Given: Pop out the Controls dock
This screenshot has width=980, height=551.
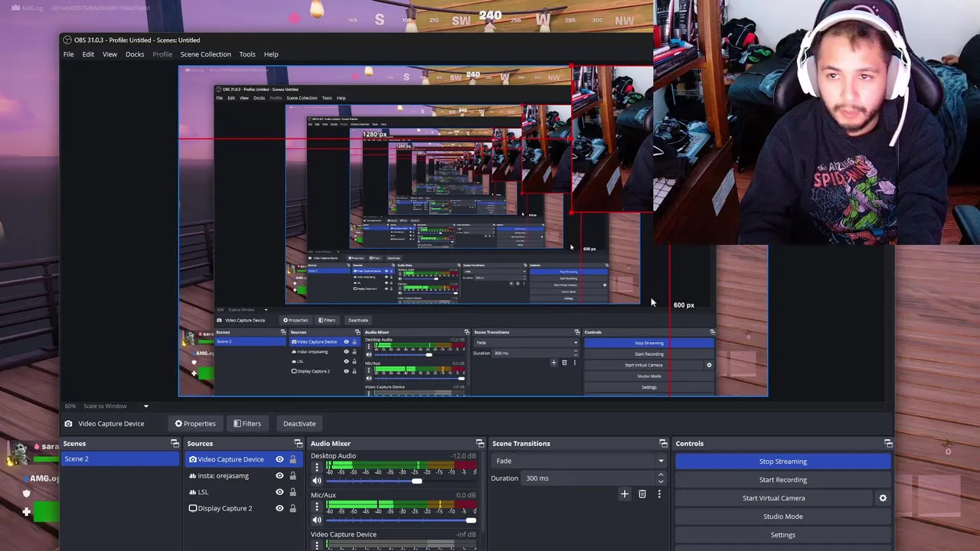Looking at the screenshot, I should point(888,444).
